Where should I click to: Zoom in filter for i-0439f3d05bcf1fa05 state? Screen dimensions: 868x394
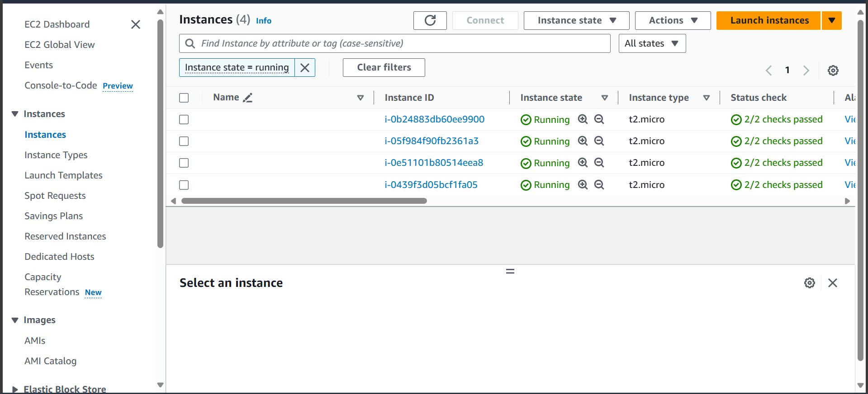583,185
